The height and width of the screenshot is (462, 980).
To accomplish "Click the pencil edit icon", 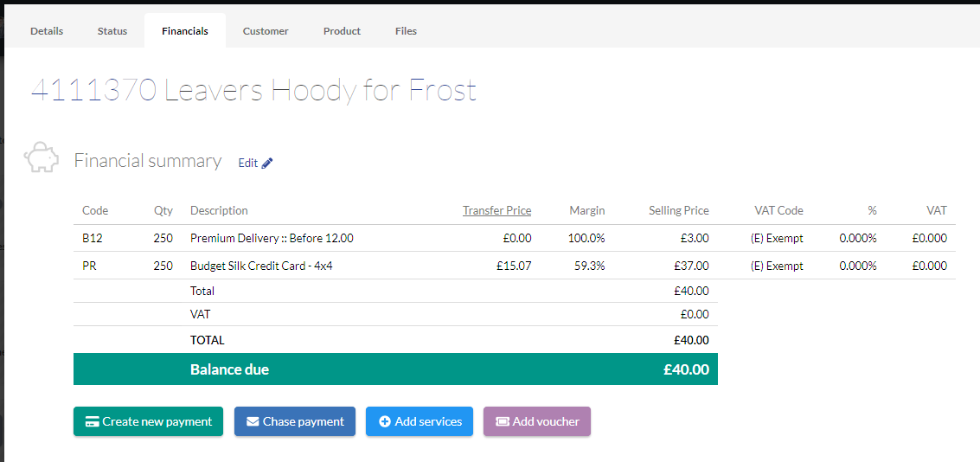I will click(x=267, y=164).
